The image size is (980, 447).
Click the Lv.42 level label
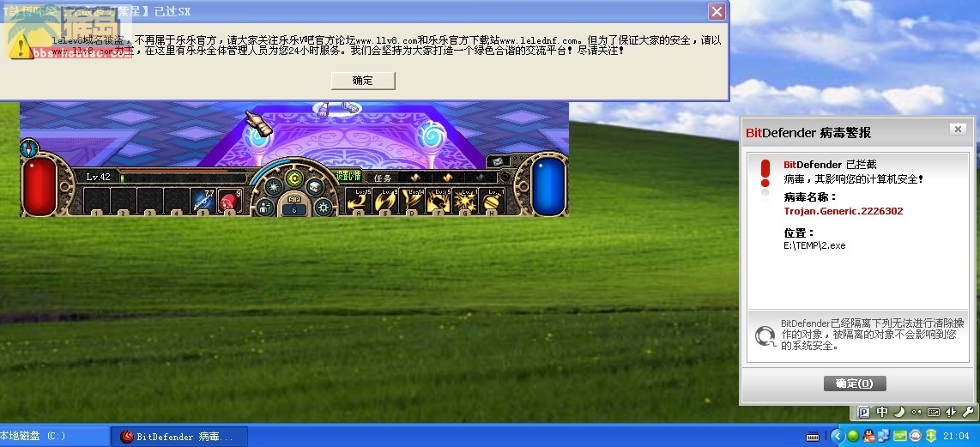click(x=98, y=177)
